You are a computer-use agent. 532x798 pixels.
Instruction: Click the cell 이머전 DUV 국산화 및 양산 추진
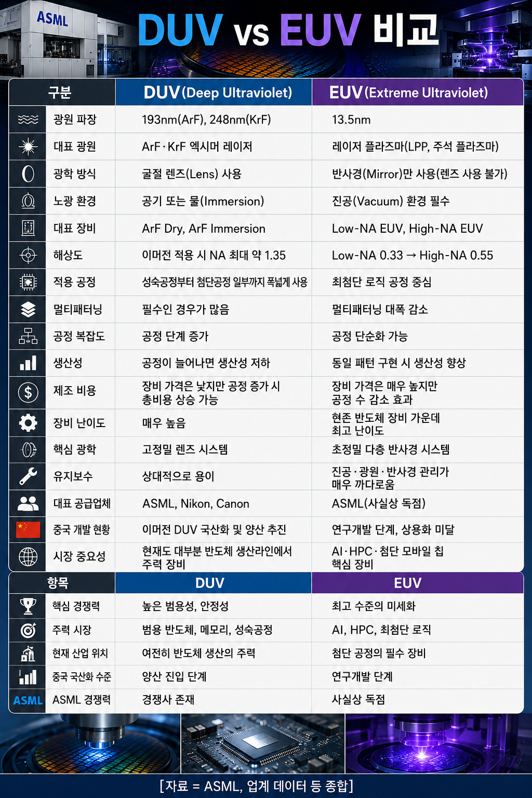214,529
